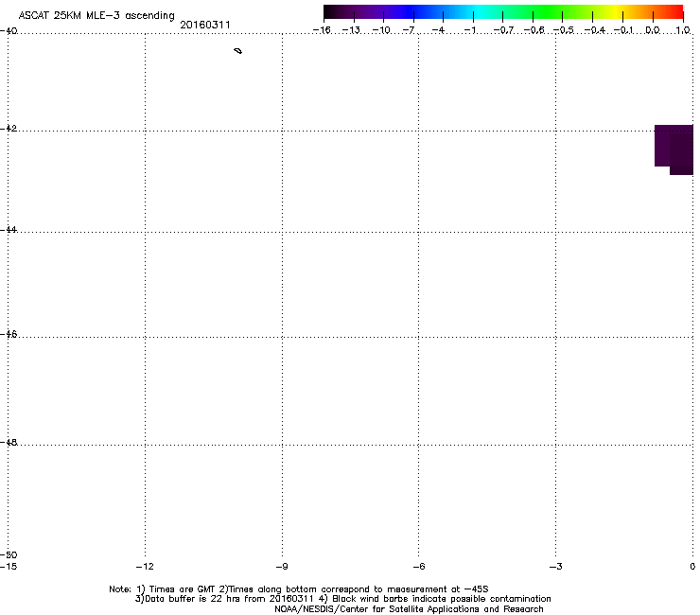
Task: Click the NOAA/NESDIS credit line
Action: pyautogui.click(x=409, y=609)
